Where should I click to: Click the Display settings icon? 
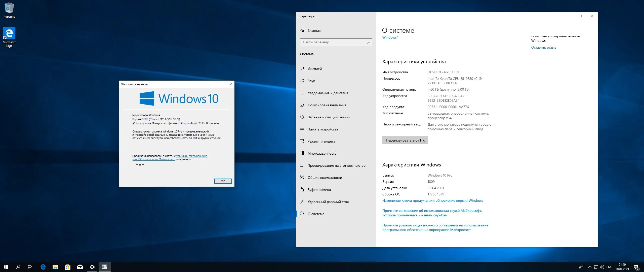303,69
